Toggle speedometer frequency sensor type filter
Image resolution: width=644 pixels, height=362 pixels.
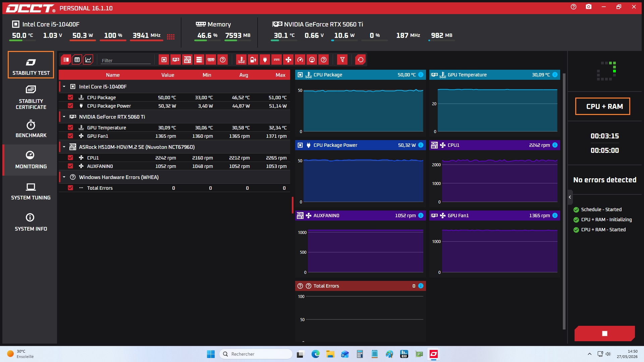(x=300, y=60)
